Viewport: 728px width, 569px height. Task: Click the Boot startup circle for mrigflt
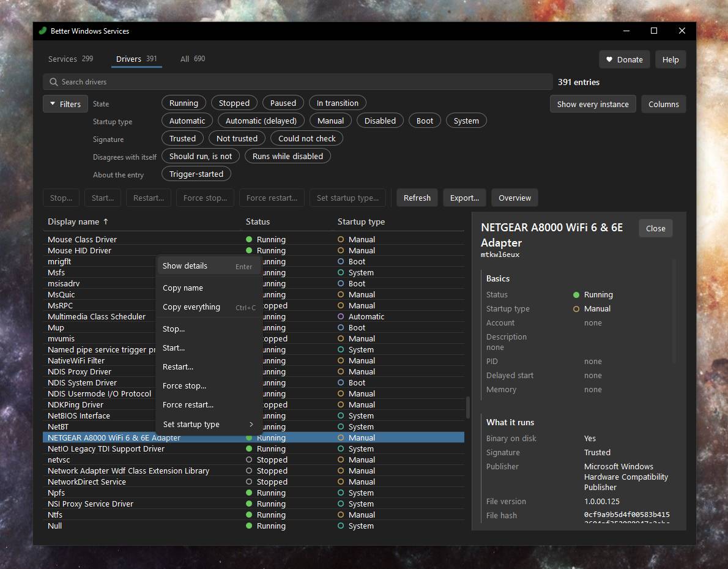(341, 261)
